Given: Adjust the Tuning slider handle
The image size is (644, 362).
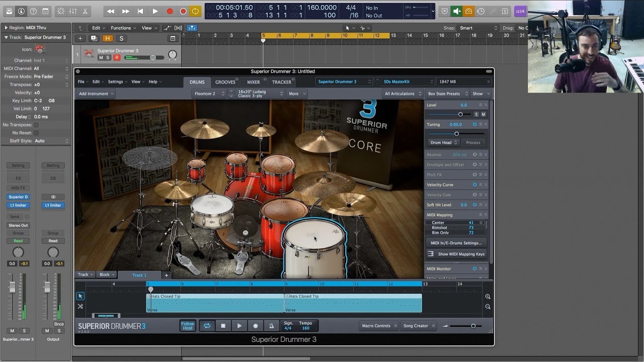Looking at the screenshot, I should 456,134.
